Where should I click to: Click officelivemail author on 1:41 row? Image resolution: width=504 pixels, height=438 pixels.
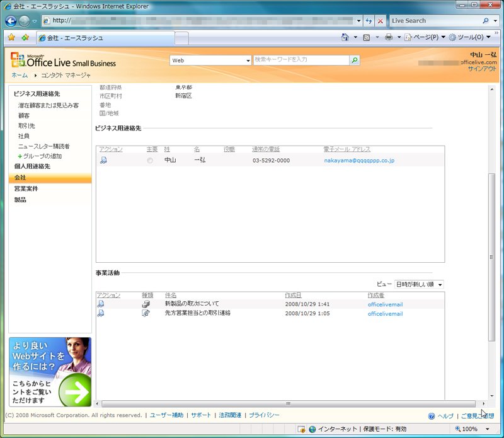point(385,304)
